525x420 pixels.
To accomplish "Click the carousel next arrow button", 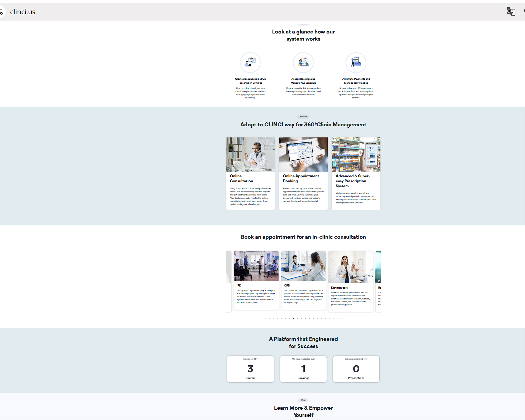I will 379,281.
